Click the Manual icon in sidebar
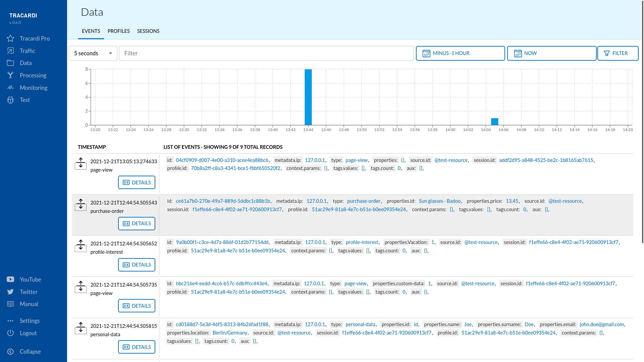 (x=11, y=304)
